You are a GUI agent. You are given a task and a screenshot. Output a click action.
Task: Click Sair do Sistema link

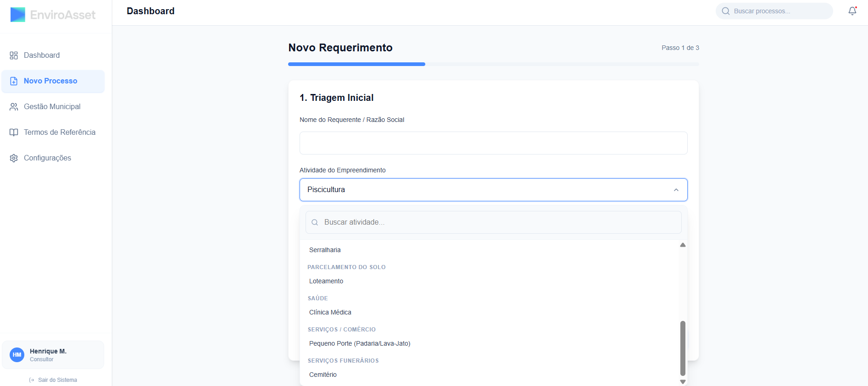pyautogui.click(x=57, y=380)
